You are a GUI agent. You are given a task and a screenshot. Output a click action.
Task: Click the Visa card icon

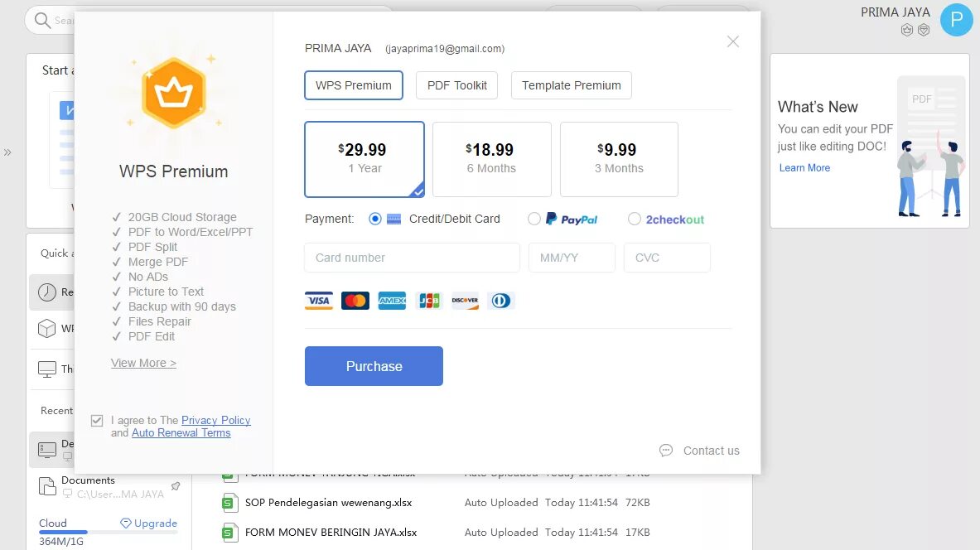tap(319, 301)
